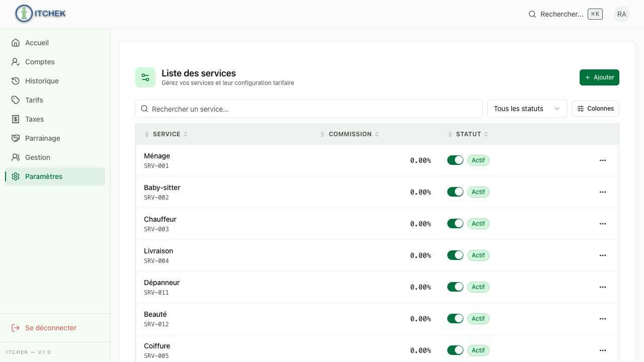Open the Rechercher... global search
The image size is (644, 362).
(566, 14)
